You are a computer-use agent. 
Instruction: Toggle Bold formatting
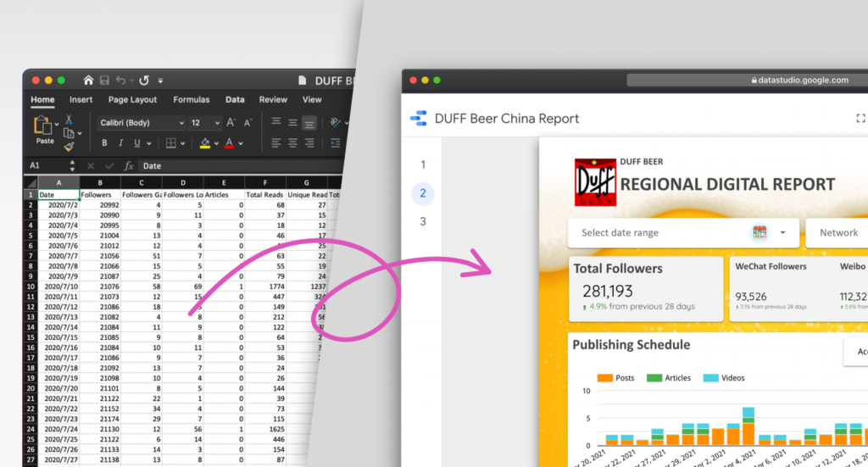[105, 143]
